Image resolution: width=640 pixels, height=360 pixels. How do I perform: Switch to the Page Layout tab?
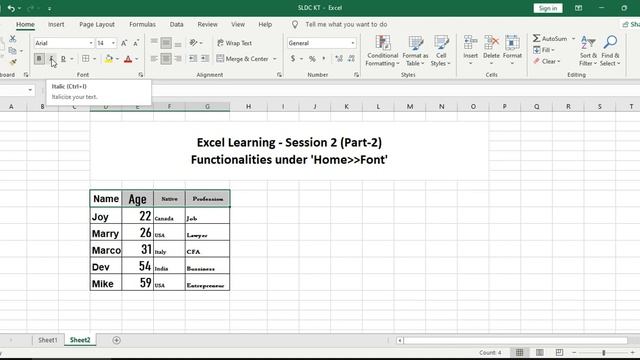click(97, 24)
